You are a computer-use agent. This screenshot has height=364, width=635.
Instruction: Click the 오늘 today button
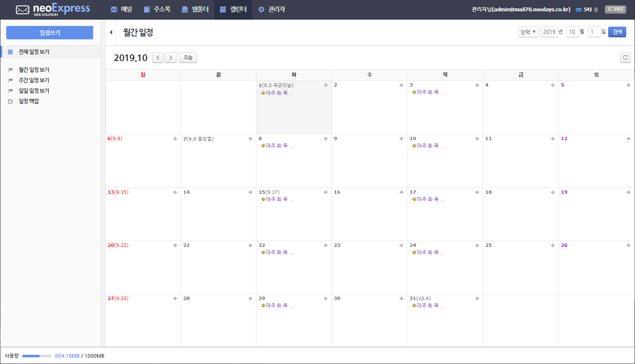click(x=188, y=58)
